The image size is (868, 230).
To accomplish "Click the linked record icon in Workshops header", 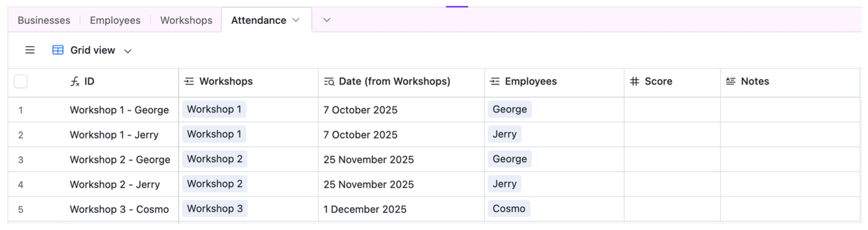I will click(189, 81).
